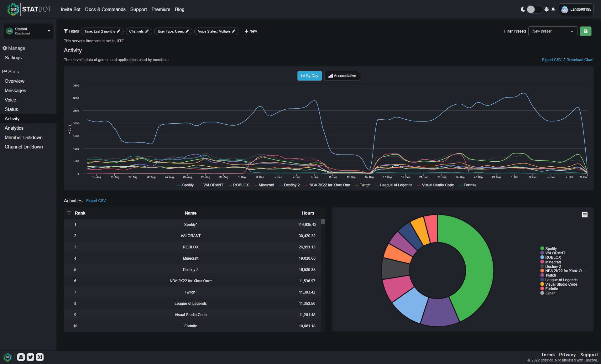Open the notifications bell
This screenshot has height=364, width=601.
[553, 9]
